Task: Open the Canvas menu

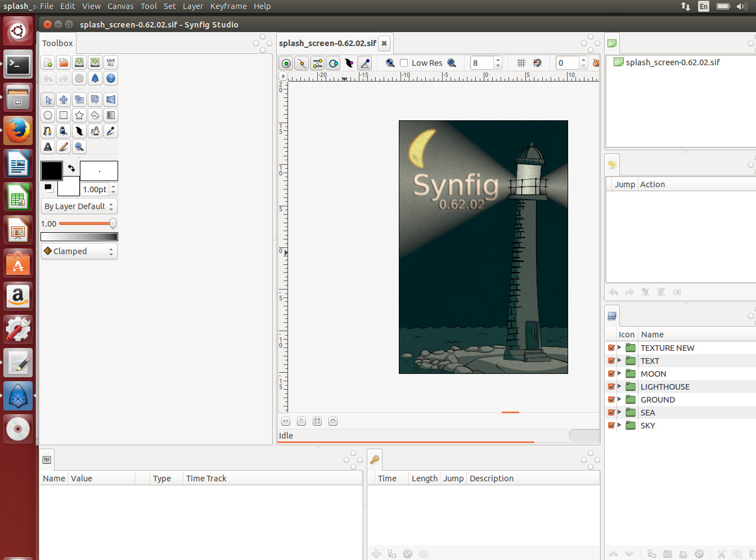Action: click(120, 6)
